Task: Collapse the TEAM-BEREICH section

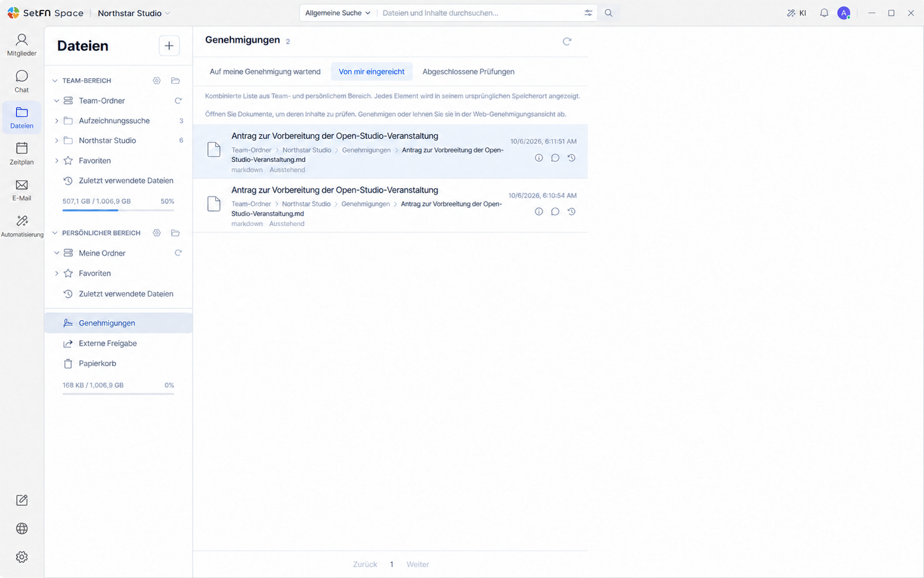Action: click(55, 80)
